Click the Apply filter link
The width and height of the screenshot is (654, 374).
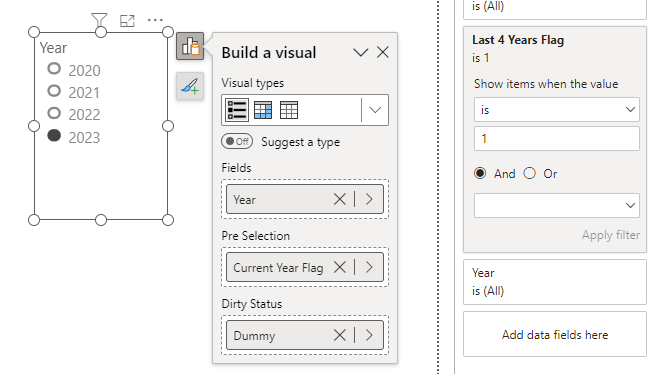pyautogui.click(x=611, y=235)
